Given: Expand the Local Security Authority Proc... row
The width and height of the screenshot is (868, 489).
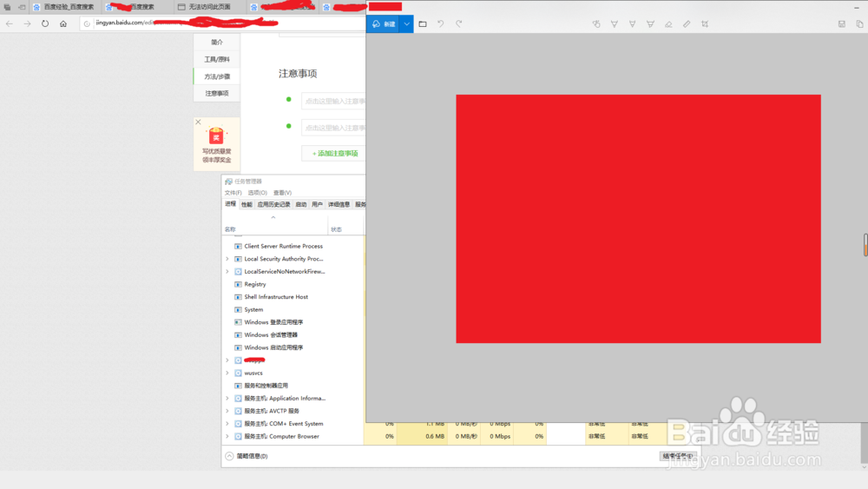Looking at the screenshot, I should (x=227, y=259).
